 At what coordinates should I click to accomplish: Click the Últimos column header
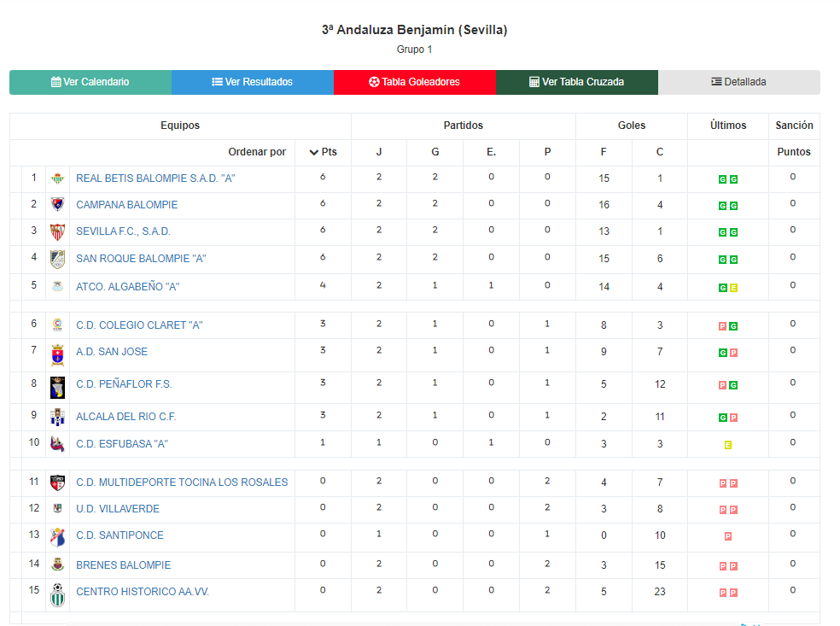pos(728,126)
